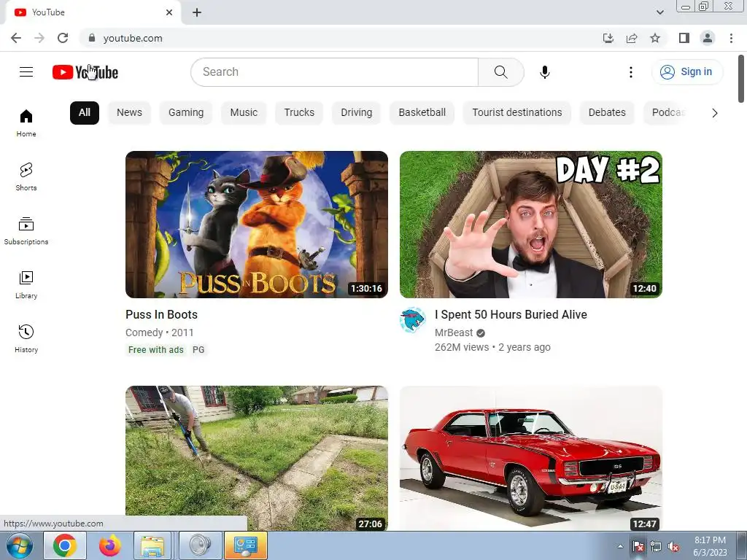Open Chrome profile avatar
Viewport: 747px width, 560px height.
[x=708, y=38]
